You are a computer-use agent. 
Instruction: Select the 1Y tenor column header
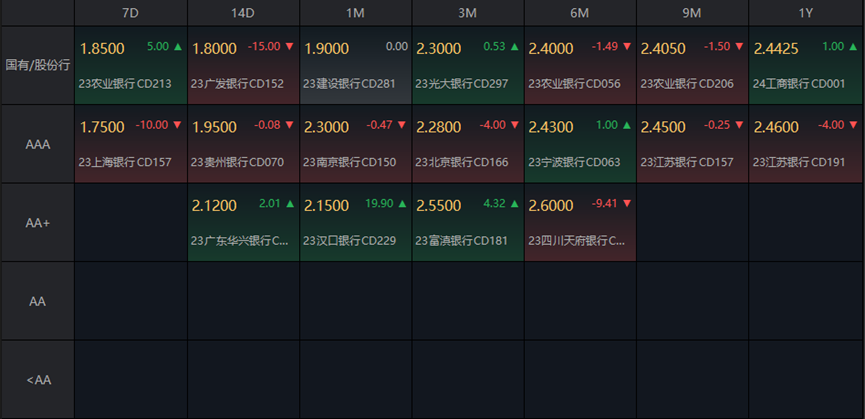(806, 13)
